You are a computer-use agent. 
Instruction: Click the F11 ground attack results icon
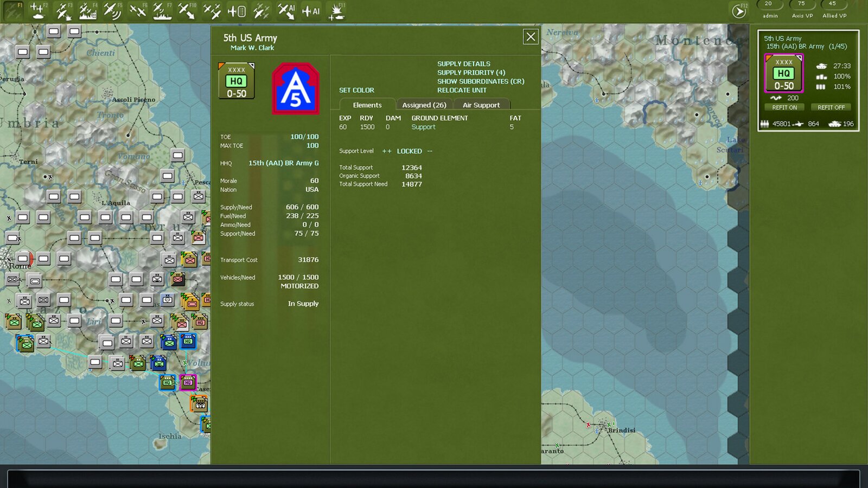336,11
